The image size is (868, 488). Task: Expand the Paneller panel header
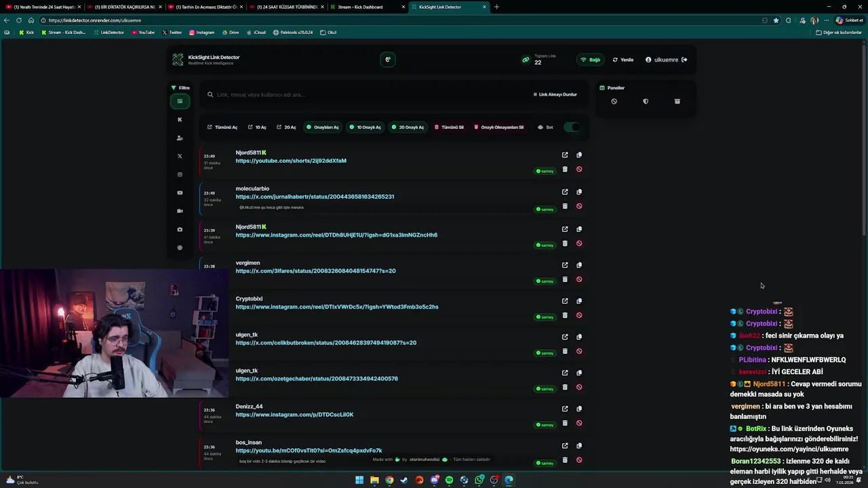tap(612, 88)
